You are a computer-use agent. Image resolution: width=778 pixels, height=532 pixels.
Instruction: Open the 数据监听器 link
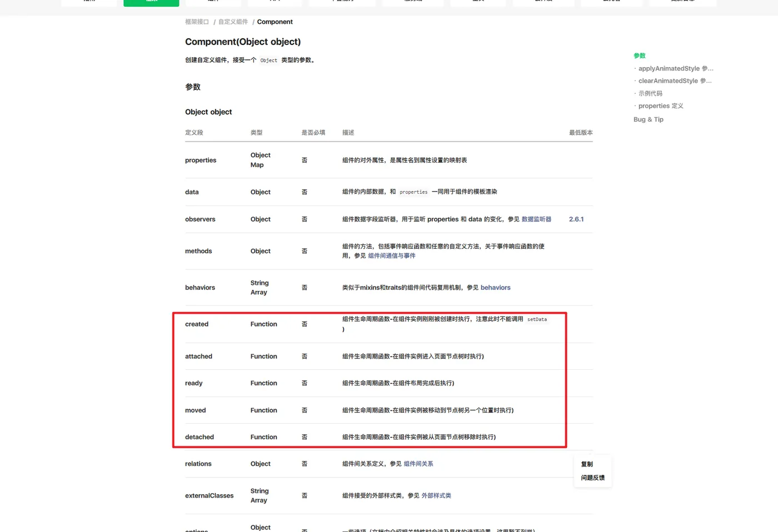(x=536, y=219)
